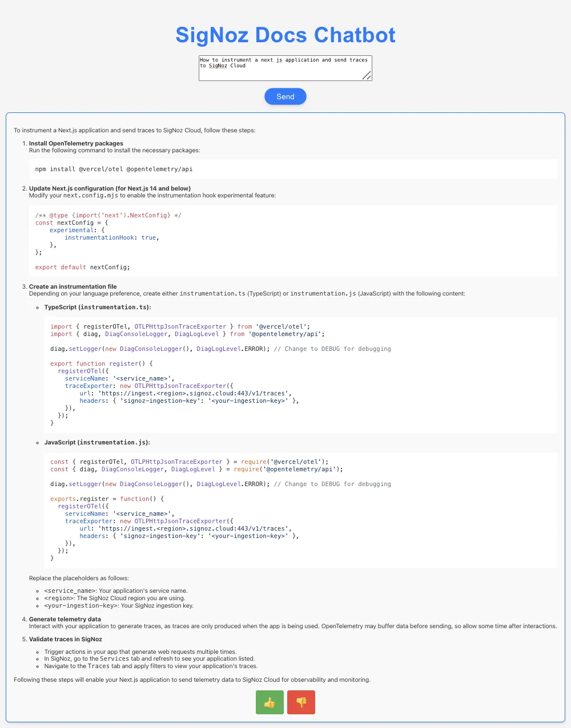This screenshot has width=571, height=728.
Task: Click 'TypeScript (instrumentation.ts):' label
Action: coord(98,308)
